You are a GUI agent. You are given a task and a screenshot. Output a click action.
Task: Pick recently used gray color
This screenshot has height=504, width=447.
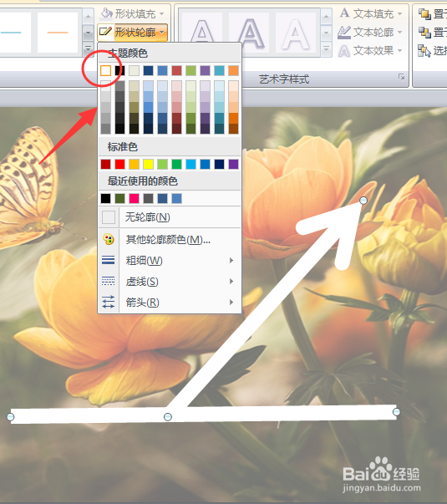point(148,198)
